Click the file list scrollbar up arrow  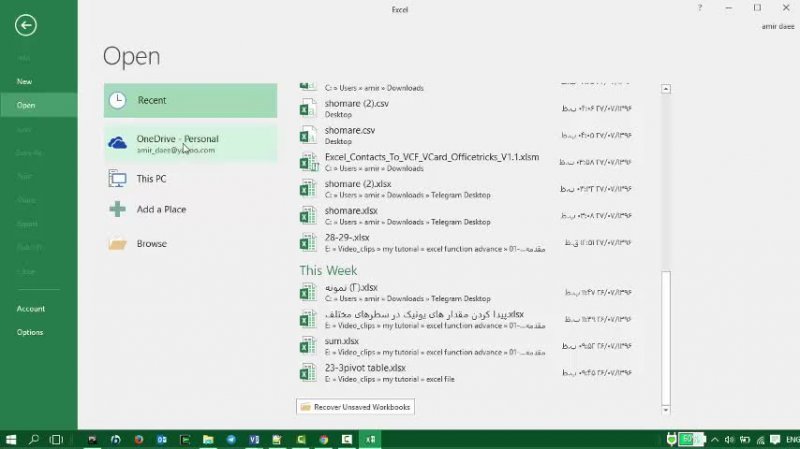click(666, 89)
